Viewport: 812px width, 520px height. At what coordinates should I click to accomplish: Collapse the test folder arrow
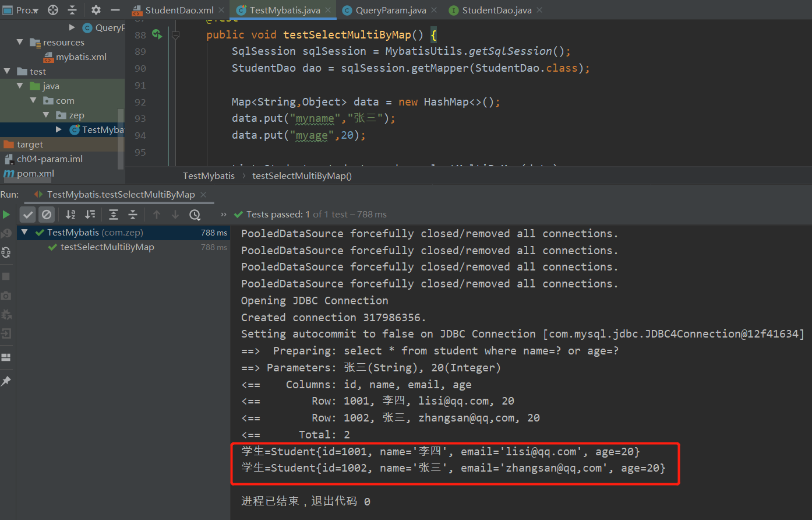pos(7,71)
